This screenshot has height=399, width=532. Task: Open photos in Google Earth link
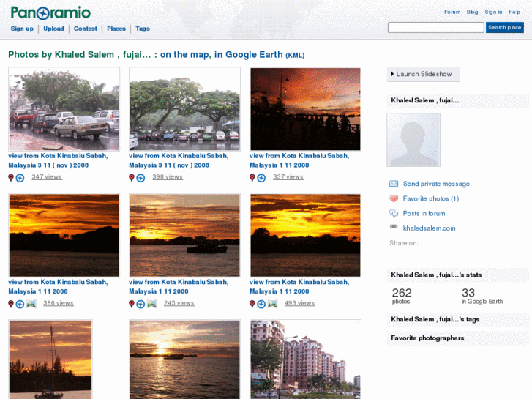click(x=248, y=55)
